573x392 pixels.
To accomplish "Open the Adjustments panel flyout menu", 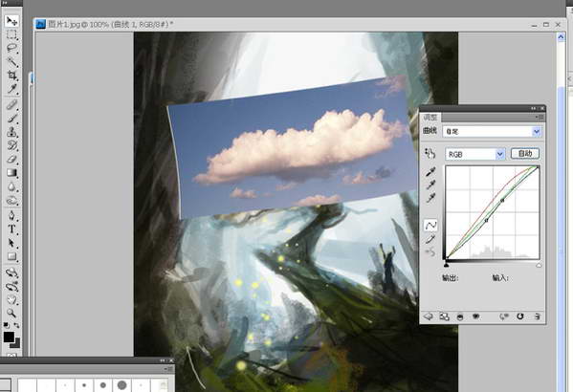I will click(x=540, y=117).
